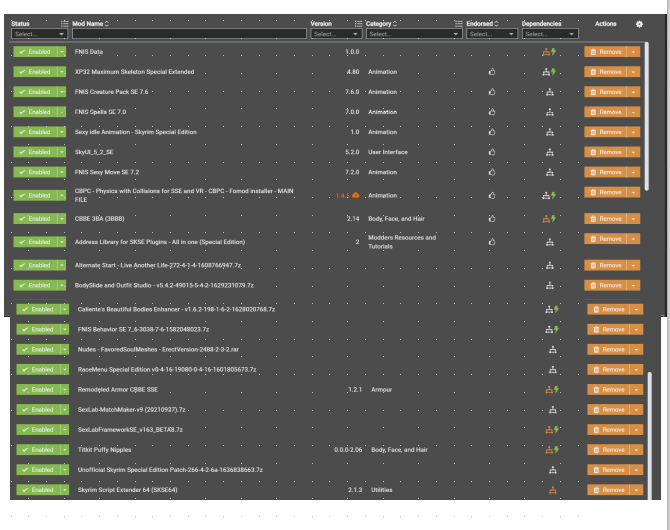Open Category filter Select dropdown
This screenshot has height=530, width=670.
click(414, 34)
